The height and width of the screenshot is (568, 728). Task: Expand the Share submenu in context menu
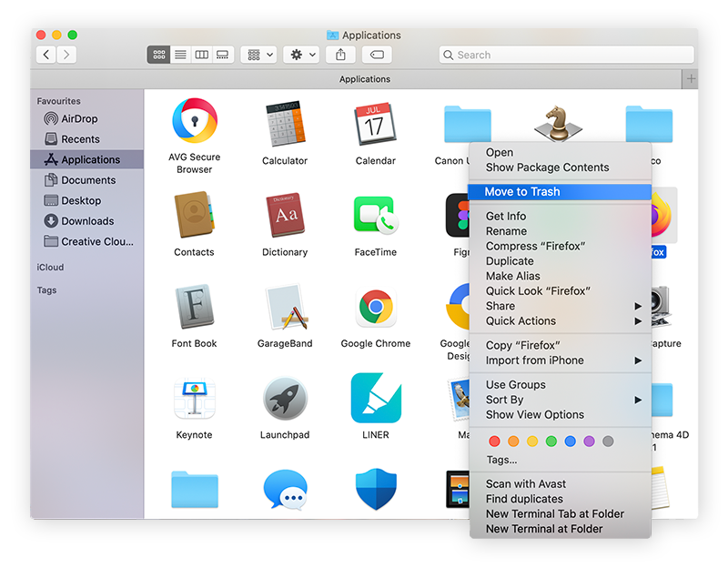click(560, 306)
